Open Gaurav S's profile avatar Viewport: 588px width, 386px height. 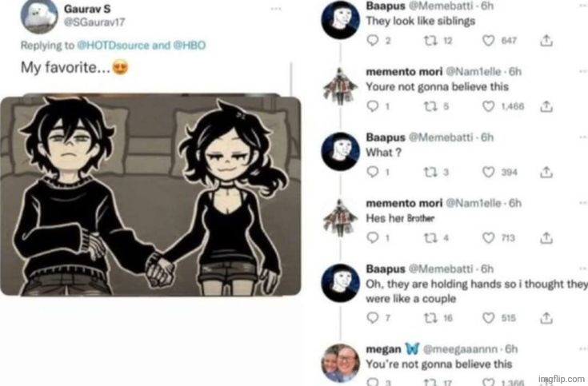(39, 15)
